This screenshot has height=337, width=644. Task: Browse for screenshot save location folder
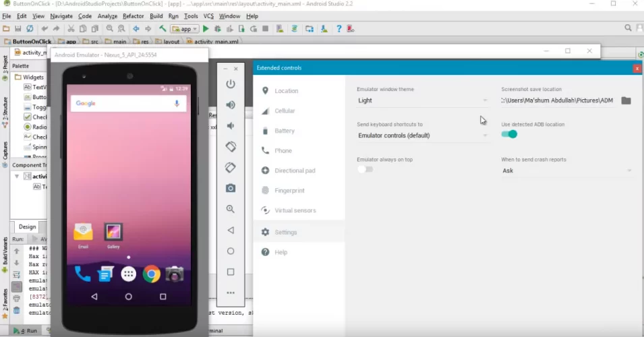[x=626, y=100]
